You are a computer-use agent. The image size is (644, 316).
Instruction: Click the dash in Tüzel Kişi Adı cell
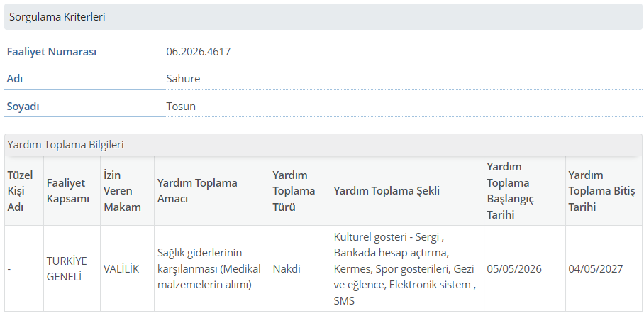coord(9,269)
